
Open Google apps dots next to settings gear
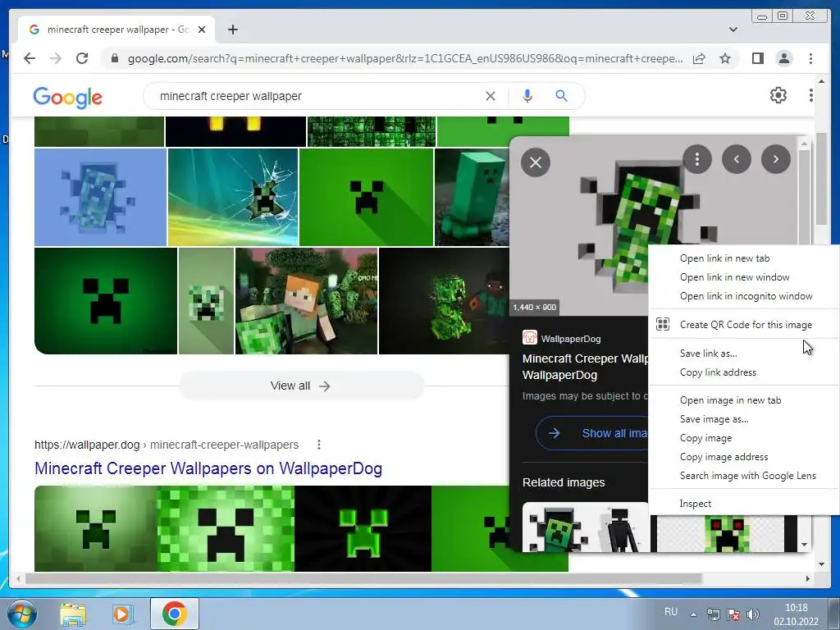click(810, 95)
